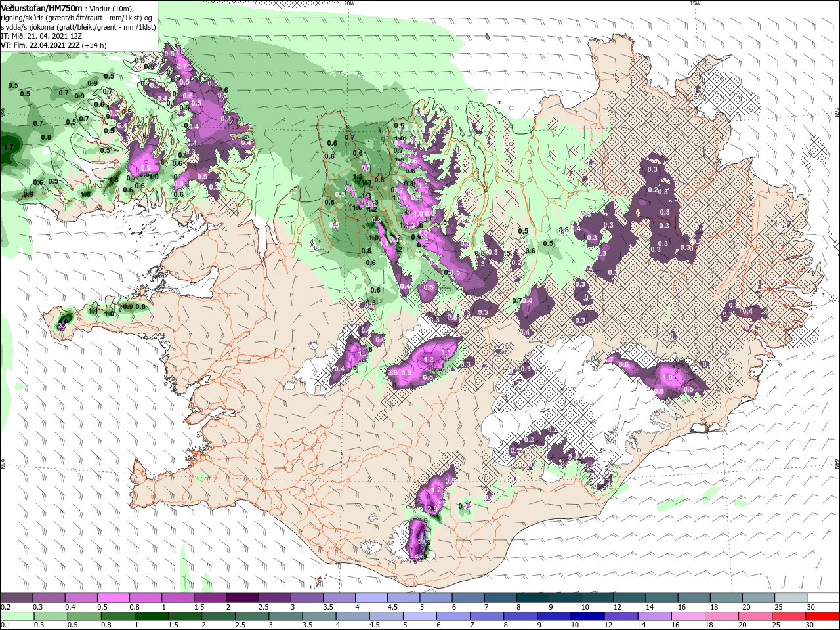The width and height of the screenshot is (840, 630).
Task: Click the mauve 0.3 snow legend swatch
Action: (x=49, y=598)
